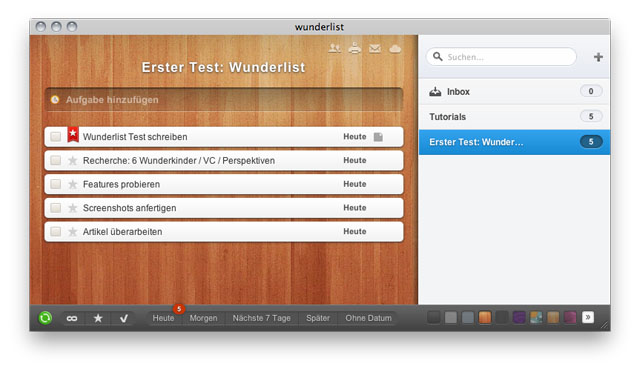Screen dimensions: 640x372
Task: Click the cloud publish icon
Action: (x=395, y=49)
